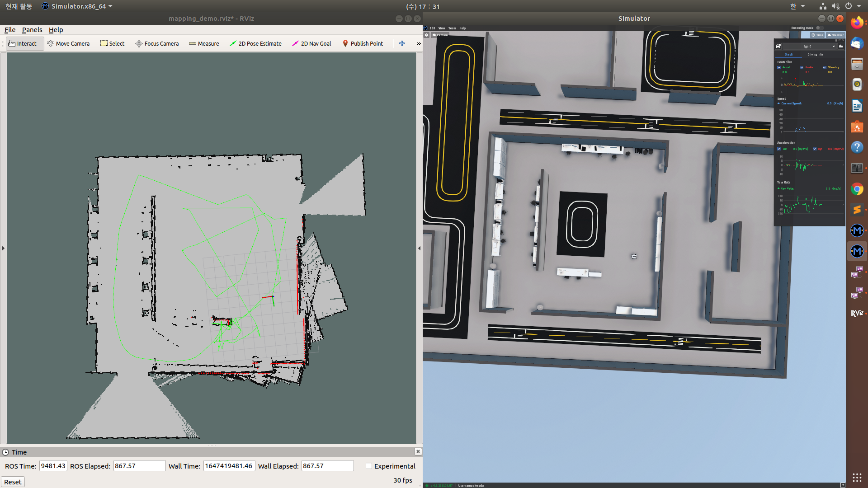
Task: Open Rhythmbox from the dock
Action: pos(857,84)
